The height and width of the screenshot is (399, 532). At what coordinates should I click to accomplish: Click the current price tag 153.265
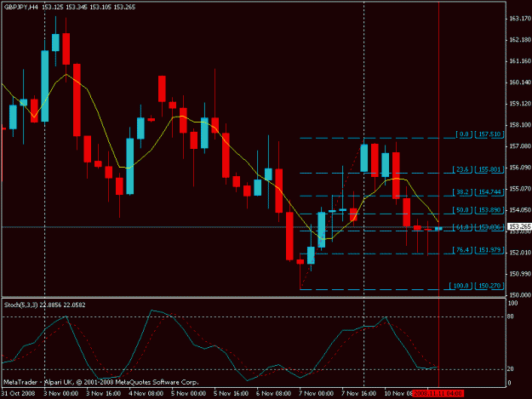[519, 226]
